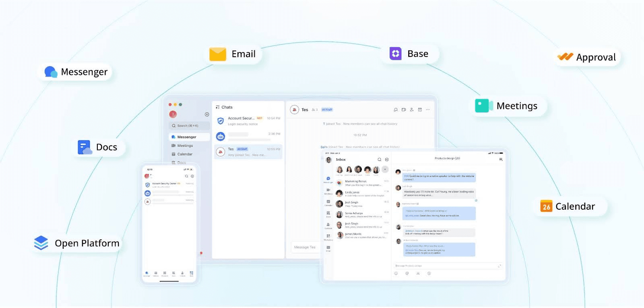The width and height of the screenshot is (644, 308).
Task: Click the tablet Inbox plus icon
Action: [x=387, y=160]
